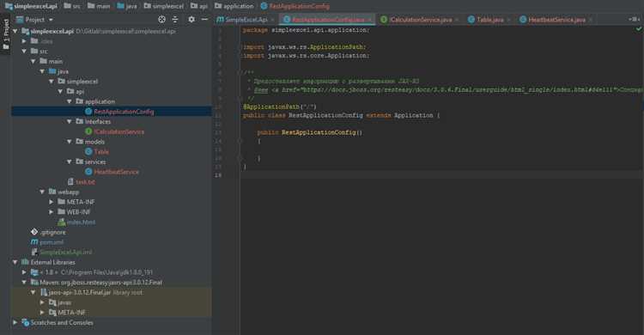The width and height of the screenshot is (644, 335).
Task: Click the @ApplicationPath annotation
Action: pyautogui.click(x=271, y=107)
